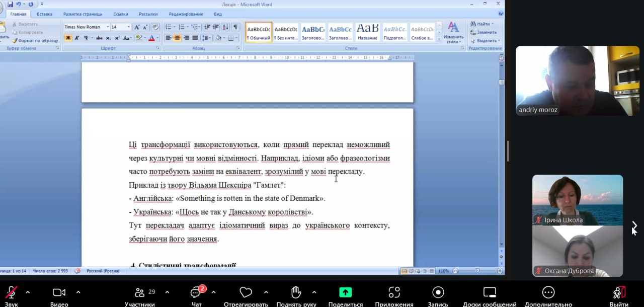Toggle bold formatting in the Font group
This screenshot has width=644, height=307.
tap(68, 38)
